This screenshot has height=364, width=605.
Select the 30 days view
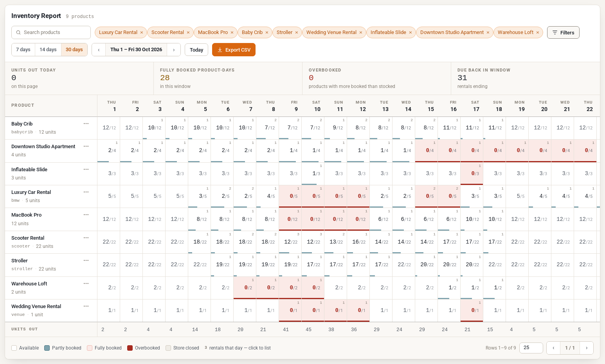pos(74,50)
